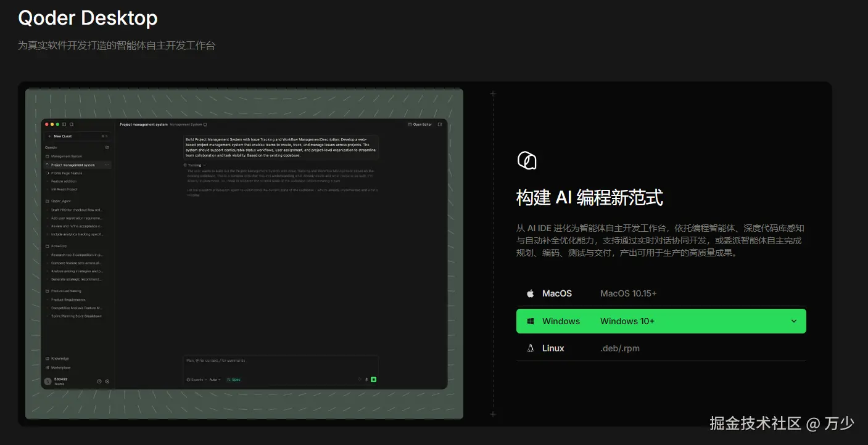Choose the MacOS 10.15+ download option
This screenshot has height=445, width=868.
click(661, 293)
